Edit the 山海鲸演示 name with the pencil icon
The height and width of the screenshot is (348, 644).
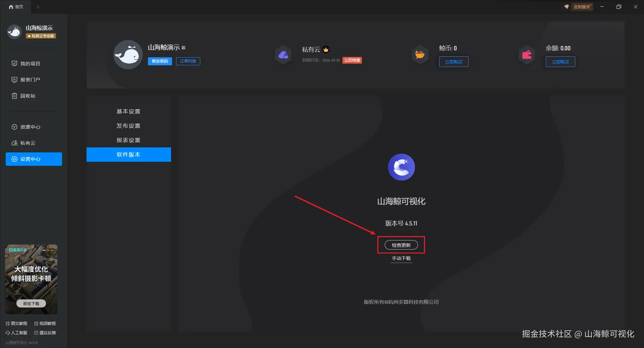pyautogui.click(x=183, y=48)
